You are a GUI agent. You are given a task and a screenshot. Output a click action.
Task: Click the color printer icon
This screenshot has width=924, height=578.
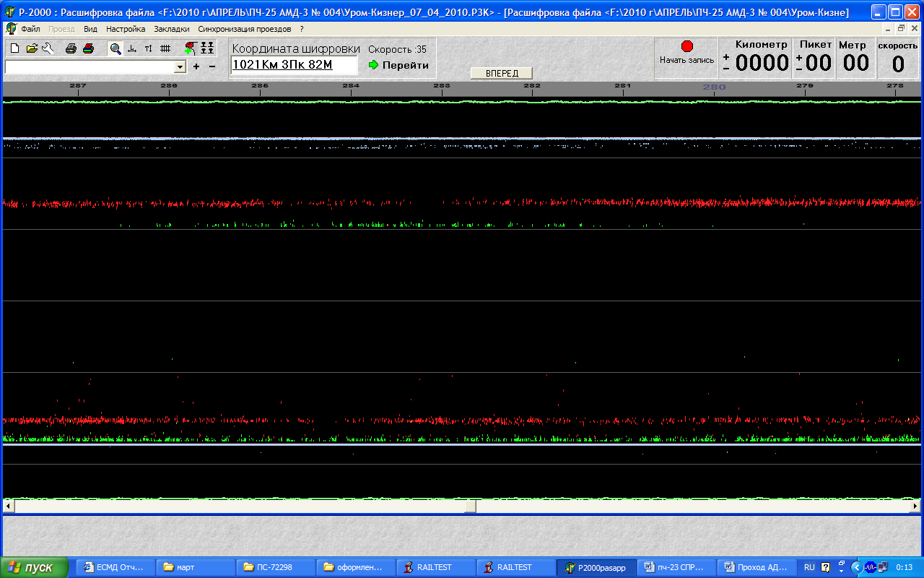tap(88, 48)
